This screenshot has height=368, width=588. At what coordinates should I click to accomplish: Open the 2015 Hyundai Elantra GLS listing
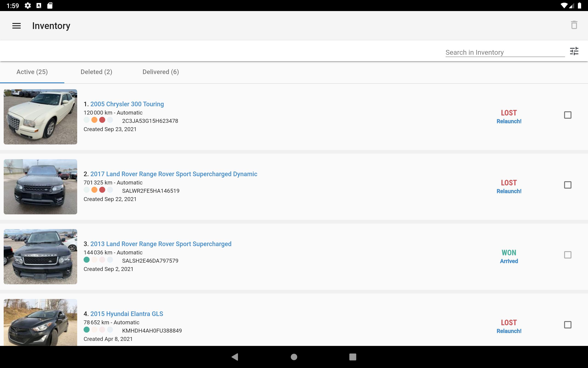tap(127, 314)
